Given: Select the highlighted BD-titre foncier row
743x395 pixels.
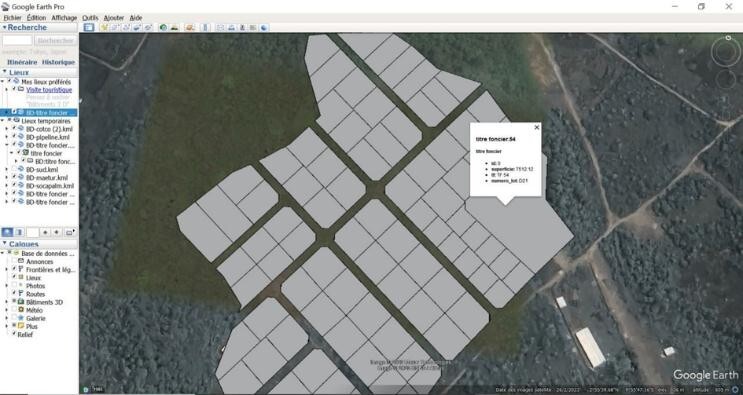Looking at the screenshot, I should 39,113.
